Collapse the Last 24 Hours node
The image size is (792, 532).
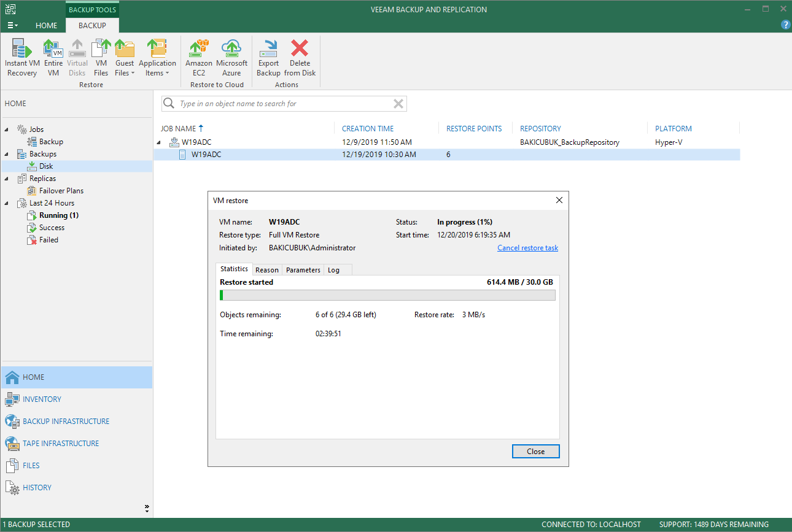(x=7, y=203)
